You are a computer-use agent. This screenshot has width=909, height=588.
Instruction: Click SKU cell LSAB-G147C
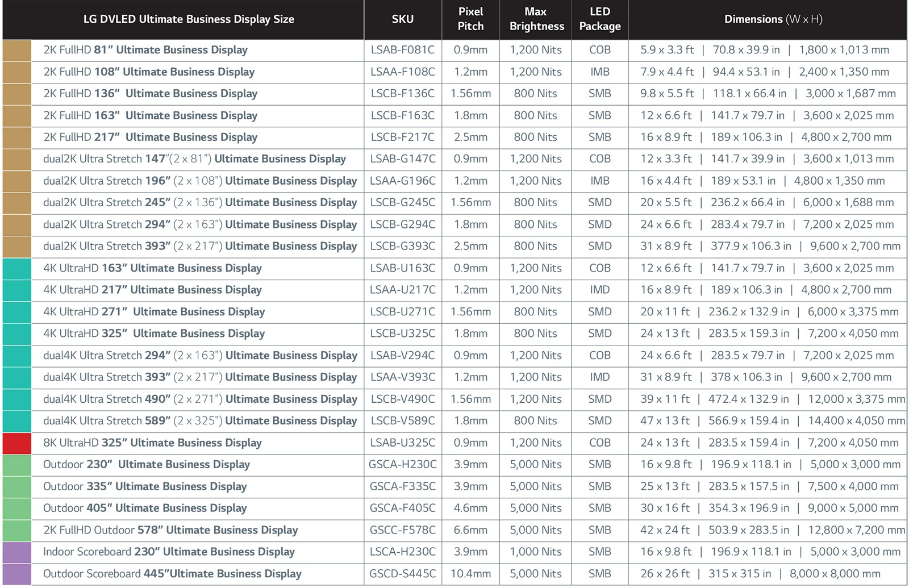pos(403,159)
